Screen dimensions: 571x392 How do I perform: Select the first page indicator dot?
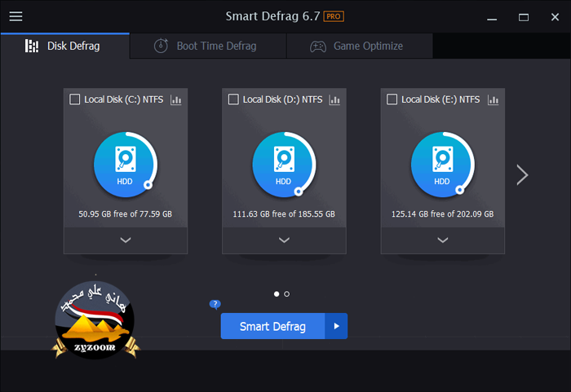click(x=277, y=293)
